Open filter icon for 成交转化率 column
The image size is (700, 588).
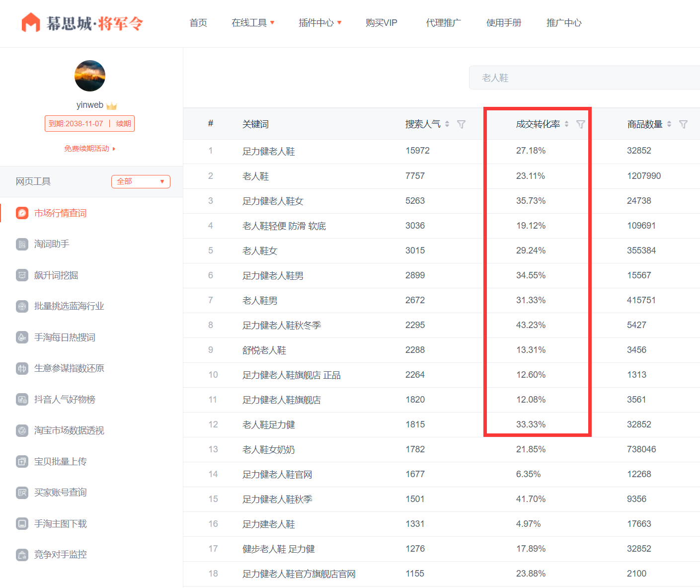580,124
